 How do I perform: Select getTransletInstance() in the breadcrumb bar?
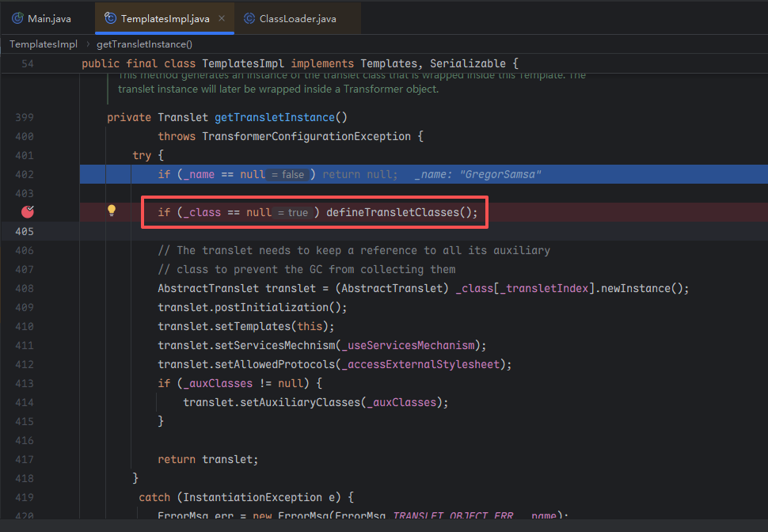(144, 44)
